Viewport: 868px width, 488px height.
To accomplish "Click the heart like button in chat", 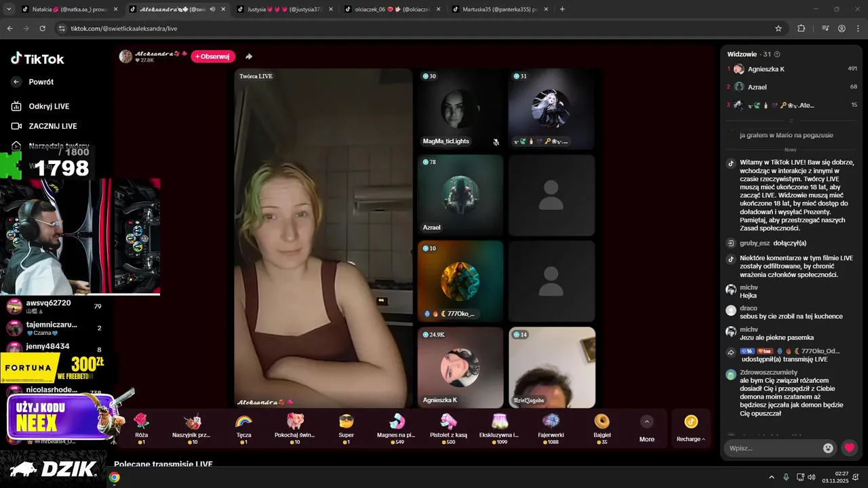I will pos(849,448).
